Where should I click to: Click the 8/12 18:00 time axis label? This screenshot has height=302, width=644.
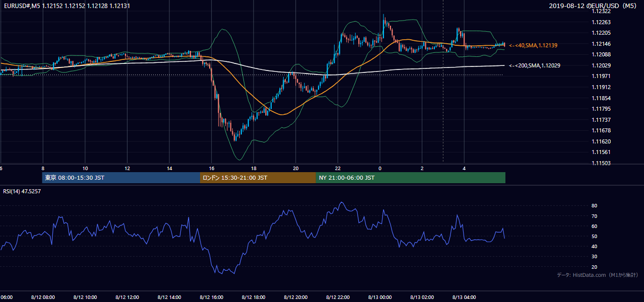pos(253,297)
